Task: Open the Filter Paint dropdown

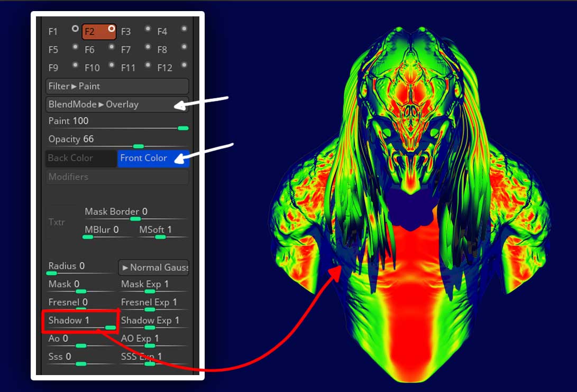Action: [x=117, y=86]
